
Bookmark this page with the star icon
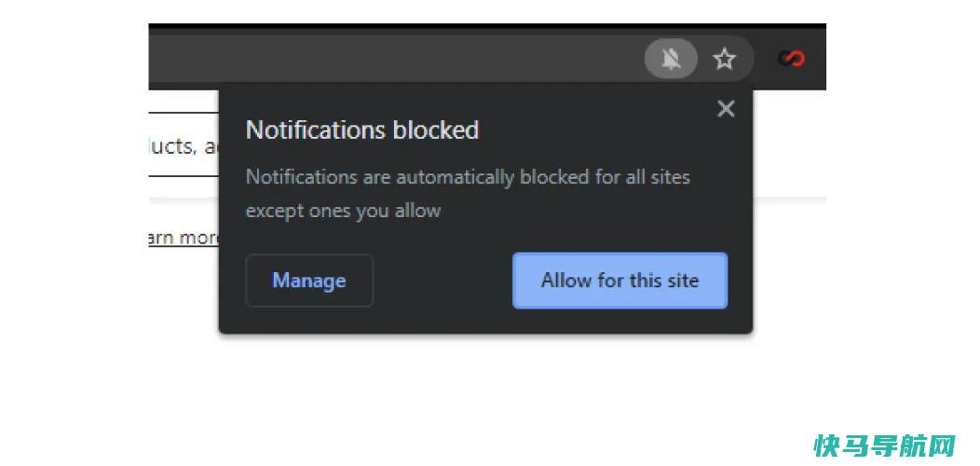725,60
